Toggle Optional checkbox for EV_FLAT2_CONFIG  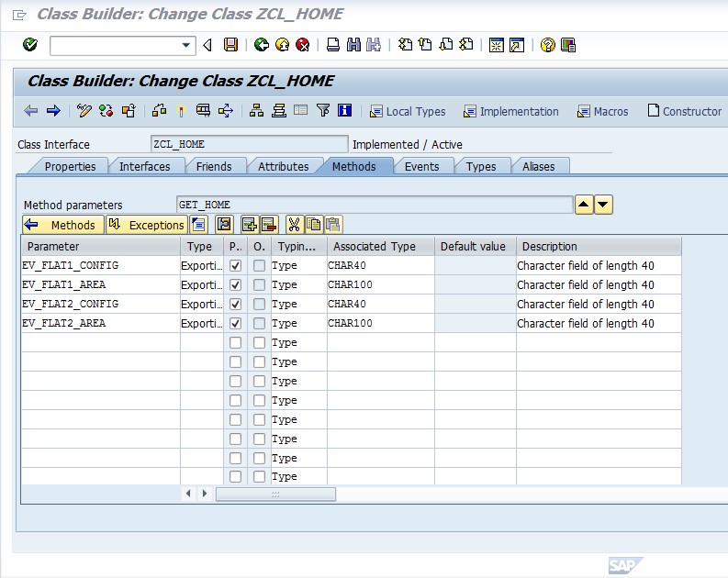(x=259, y=305)
